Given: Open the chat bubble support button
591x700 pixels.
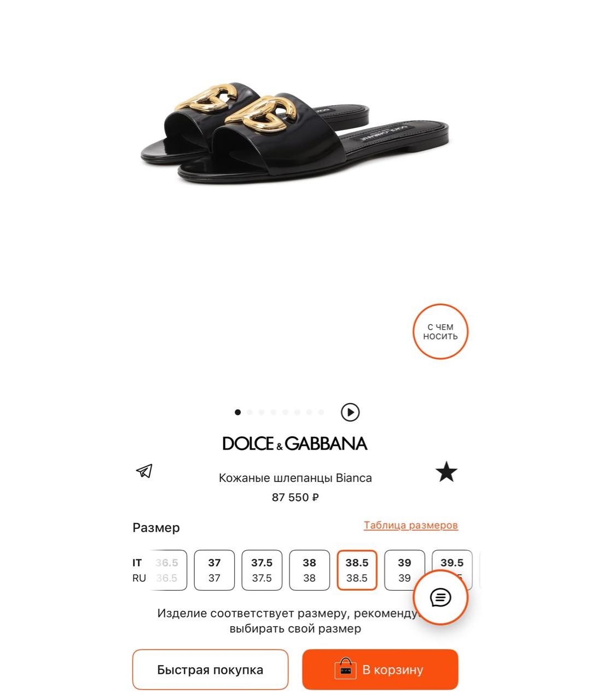Looking at the screenshot, I should tap(441, 598).
